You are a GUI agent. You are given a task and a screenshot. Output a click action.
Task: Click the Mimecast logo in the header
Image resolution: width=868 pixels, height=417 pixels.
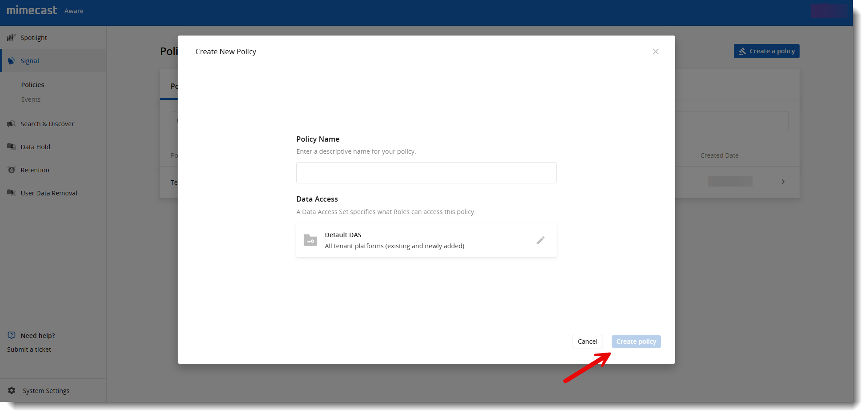[x=32, y=10]
